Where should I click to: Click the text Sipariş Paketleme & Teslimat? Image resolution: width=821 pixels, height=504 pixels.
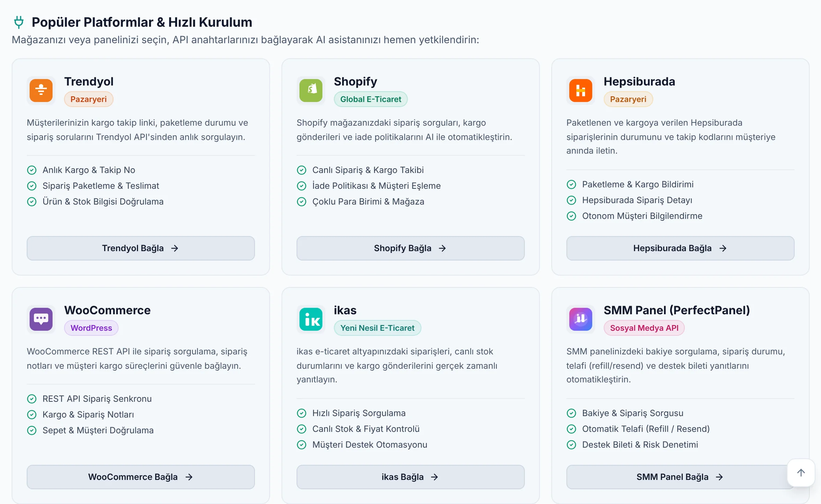(101, 186)
